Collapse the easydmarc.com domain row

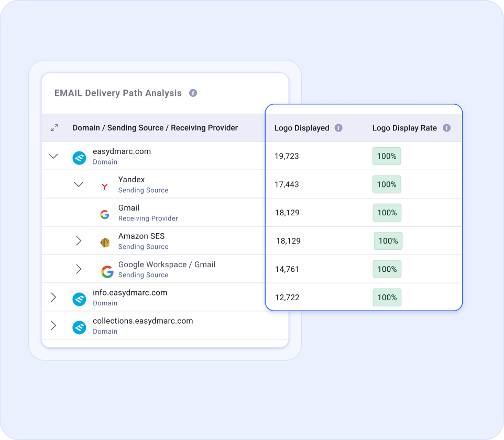click(x=53, y=156)
